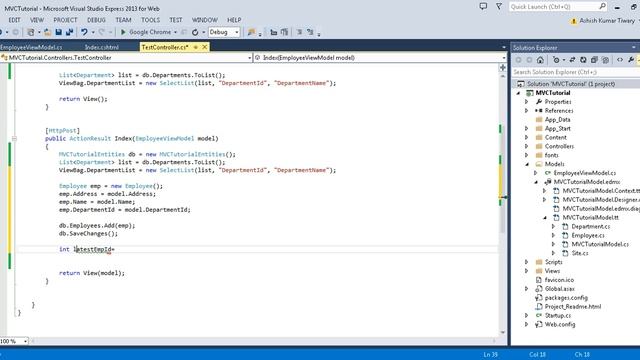Open the feedback speech bubble icon
The image size is (640, 360).
(483, 6)
